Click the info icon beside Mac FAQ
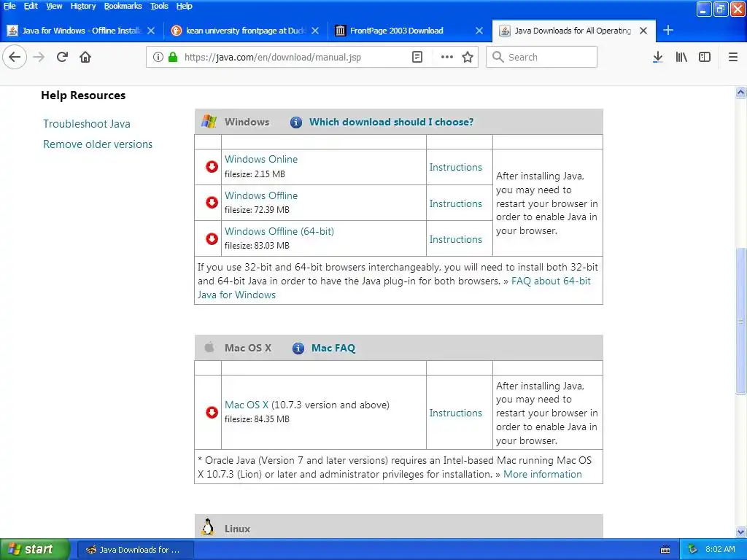The width and height of the screenshot is (747, 560). (x=298, y=349)
